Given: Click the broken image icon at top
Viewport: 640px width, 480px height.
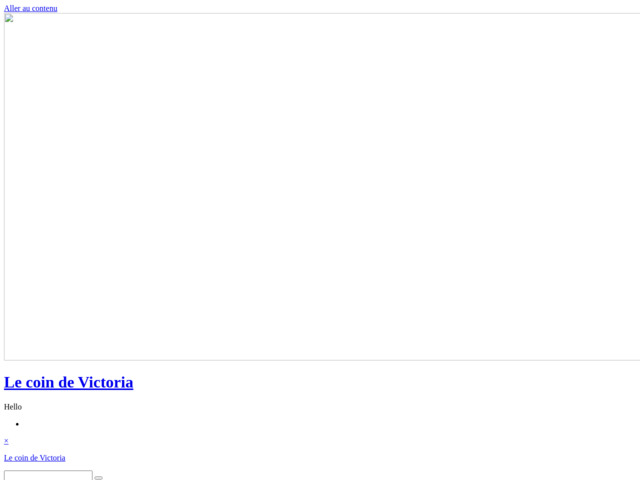Looking at the screenshot, I should point(9,18).
